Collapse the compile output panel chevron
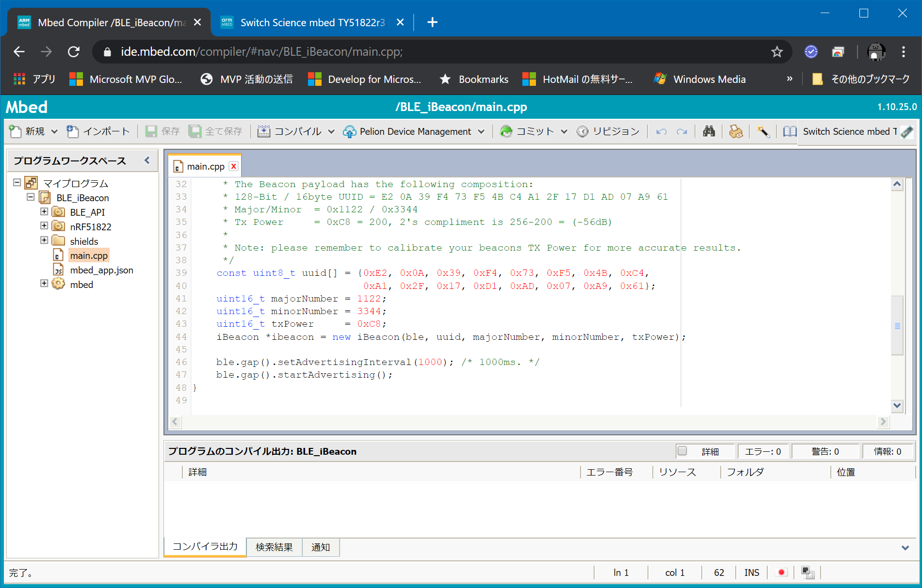The height and width of the screenshot is (588, 922). (x=905, y=548)
